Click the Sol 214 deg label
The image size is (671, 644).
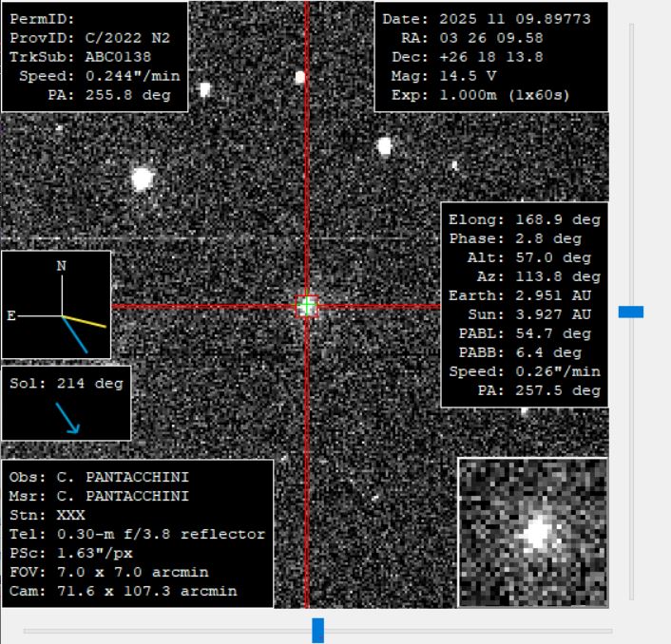pyautogui.click(x=67, y=384)
